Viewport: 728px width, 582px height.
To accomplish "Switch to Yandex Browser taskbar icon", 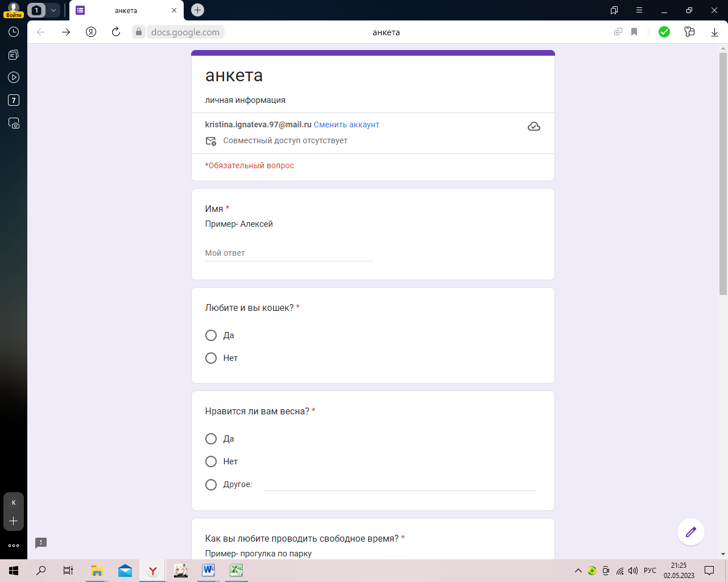I will point(153,571).
